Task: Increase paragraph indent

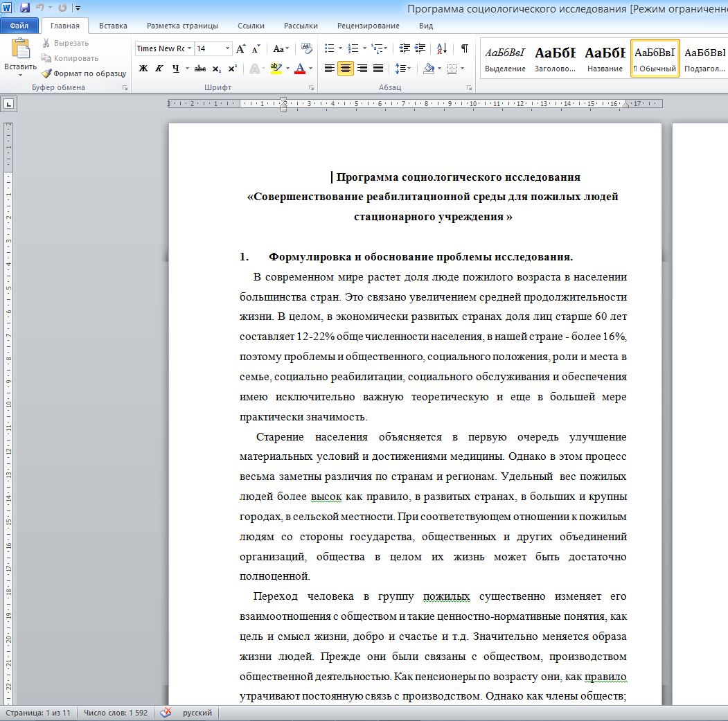Action: click(x=420, y=48)
